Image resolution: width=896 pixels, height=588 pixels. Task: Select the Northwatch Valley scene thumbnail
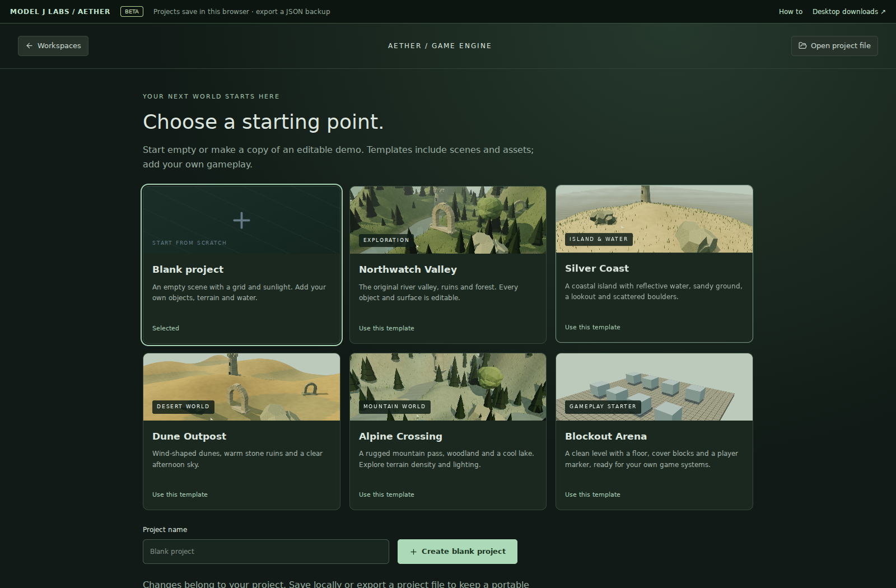448,220
